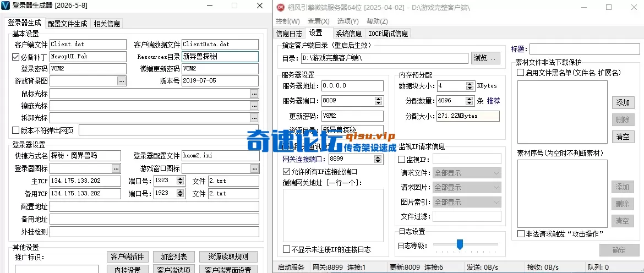Browse for 拆卸光标 cursor file
Screen dimensions: 644x273
[254, 118]
